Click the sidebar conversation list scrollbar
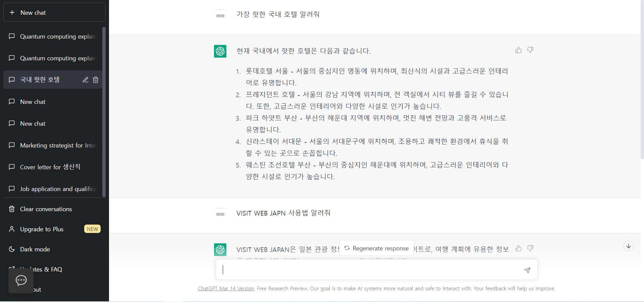The height and width of the screenshot is (302, 644). click(x=104, y=112)
